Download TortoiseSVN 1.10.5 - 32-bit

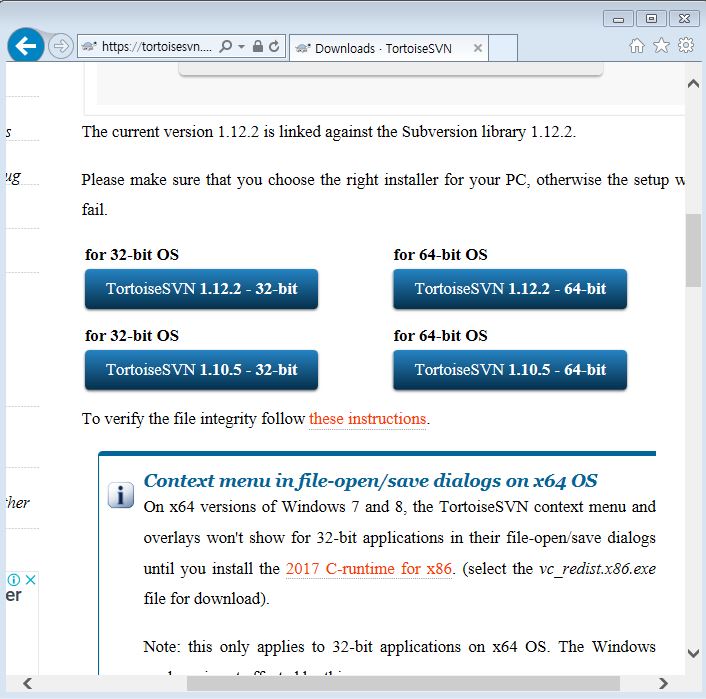click(x=201, y=370)
